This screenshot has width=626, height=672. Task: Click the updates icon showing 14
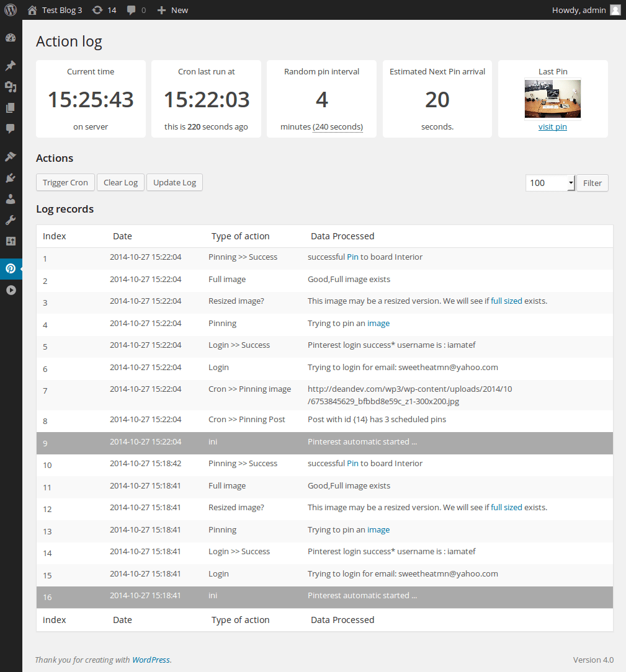pos(104,10)
